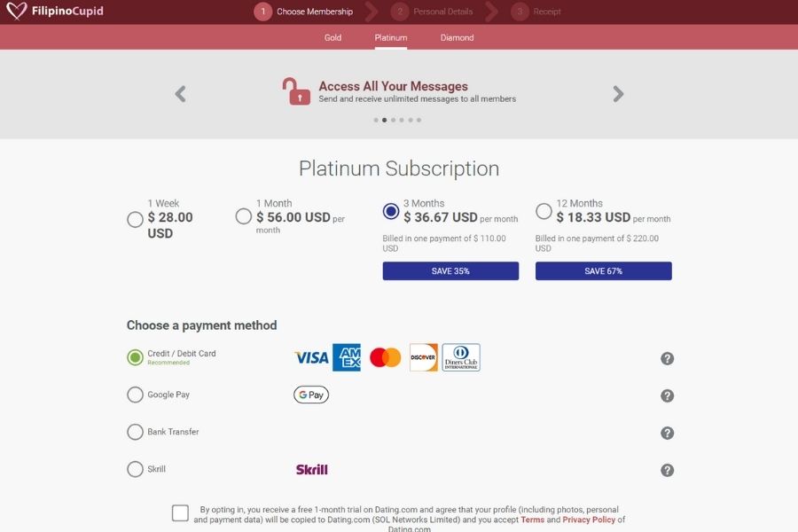Click the American Express card icon
Screen dimensions: 798x532
coord(347,357)
